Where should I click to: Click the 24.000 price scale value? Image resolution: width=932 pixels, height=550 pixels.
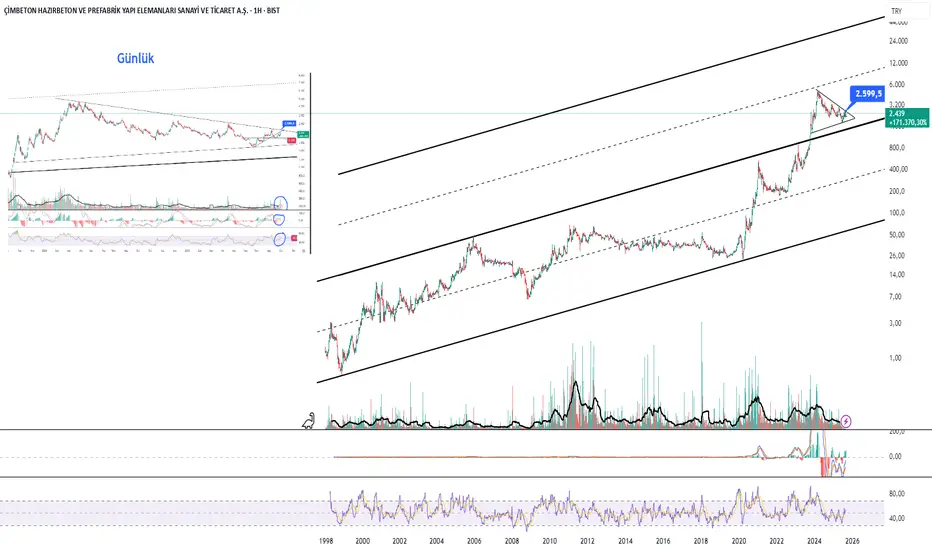point(898,41)
